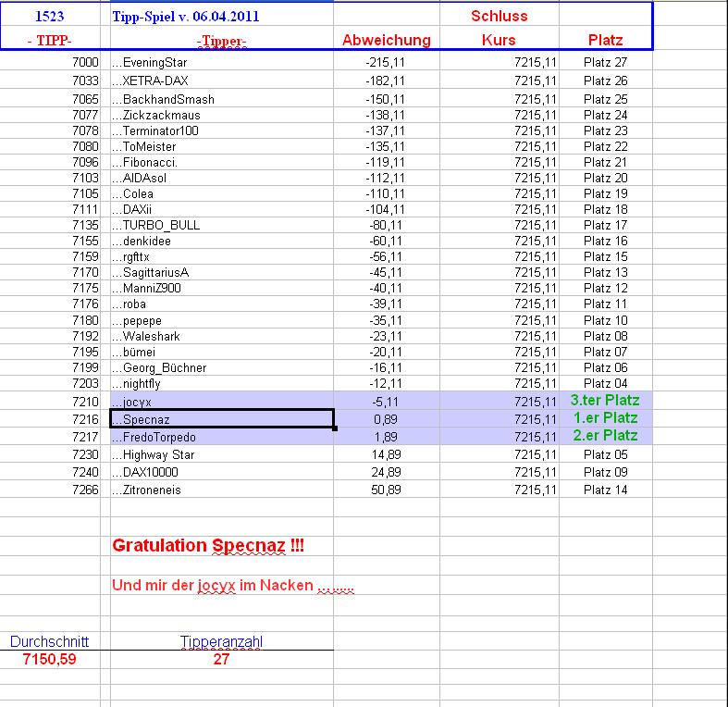Select the Schluss header cell
Screen dimensions: 728x707
coord(500,17)
